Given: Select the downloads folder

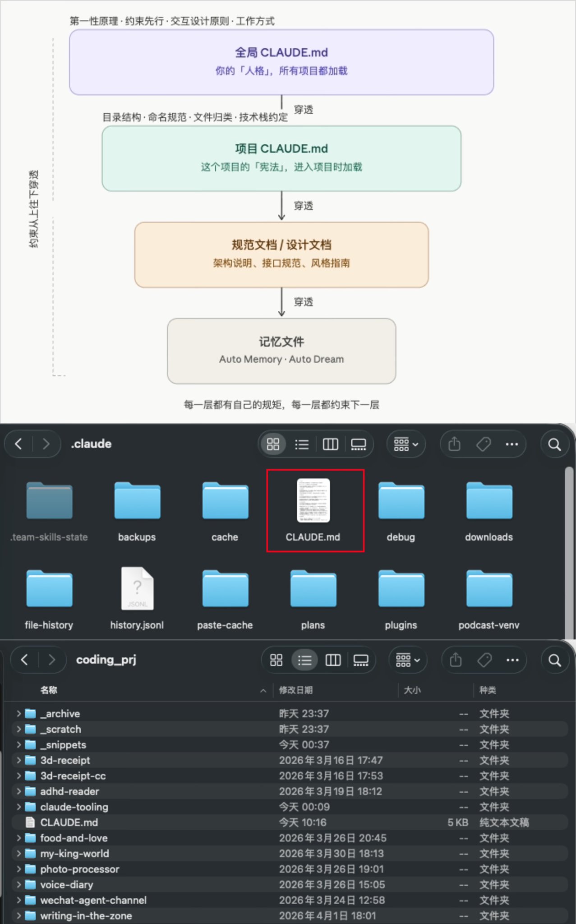Looking at the screenshot, I should click(x=489, y=512).
